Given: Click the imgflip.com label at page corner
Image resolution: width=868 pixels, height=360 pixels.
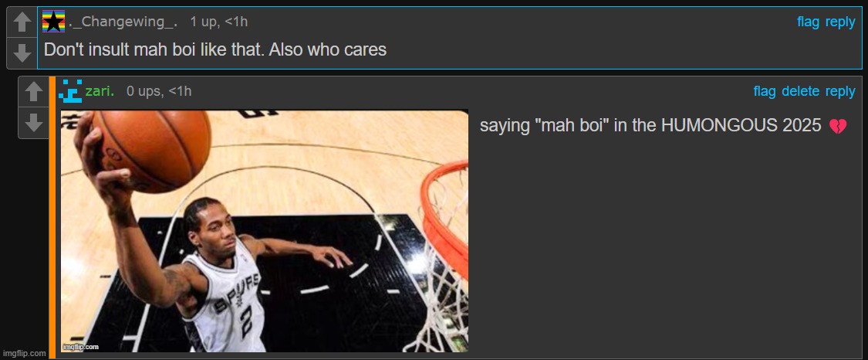Looking at the screenshot, I should 24,353.
